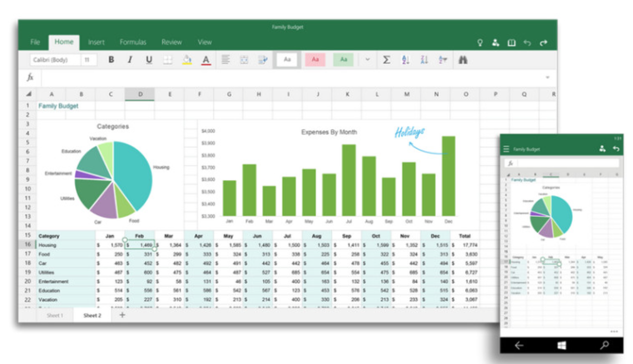This screenshot has width=633, height=364.
Task: Open the hamburger menu on the phone
Action: [506, 149]
